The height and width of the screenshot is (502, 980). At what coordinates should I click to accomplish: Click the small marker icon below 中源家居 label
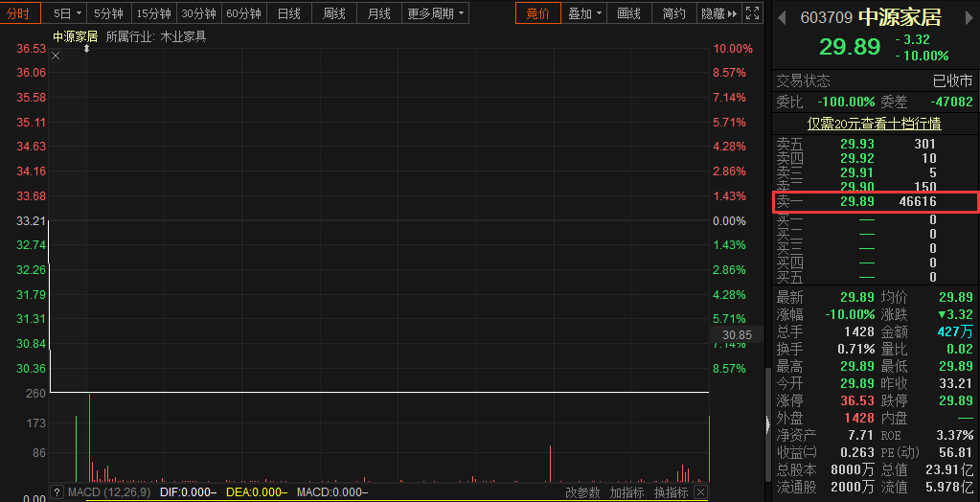coord(87,48)
